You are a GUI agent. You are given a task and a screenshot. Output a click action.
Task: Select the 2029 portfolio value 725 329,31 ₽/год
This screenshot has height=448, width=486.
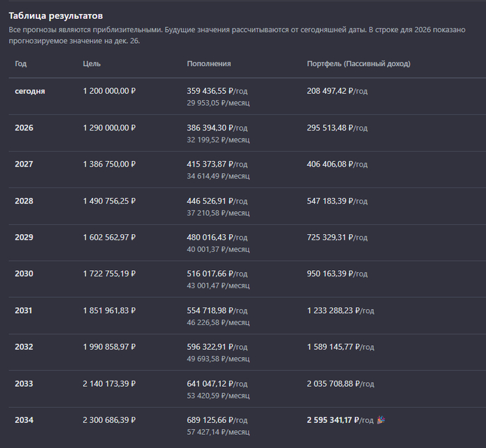pos(337,238)
